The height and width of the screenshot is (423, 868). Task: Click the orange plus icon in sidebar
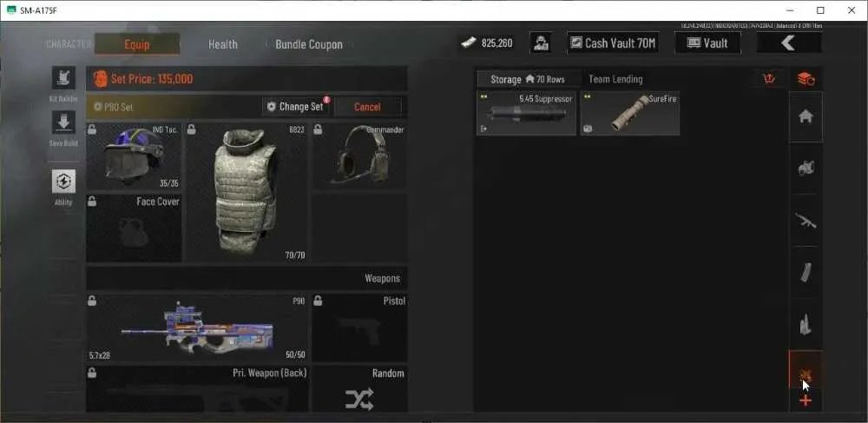[x=806, y=401]
